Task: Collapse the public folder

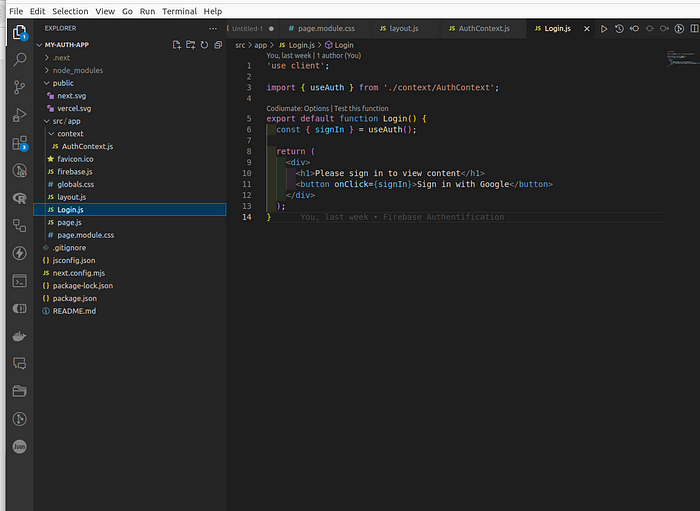Action: 63,83
